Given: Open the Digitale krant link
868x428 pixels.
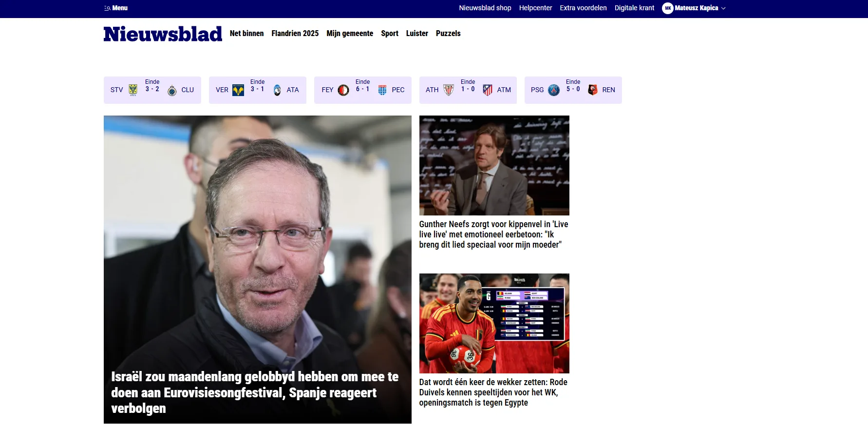Looking at the screenshot, I should pyautogui.click(x=634, y=8).
